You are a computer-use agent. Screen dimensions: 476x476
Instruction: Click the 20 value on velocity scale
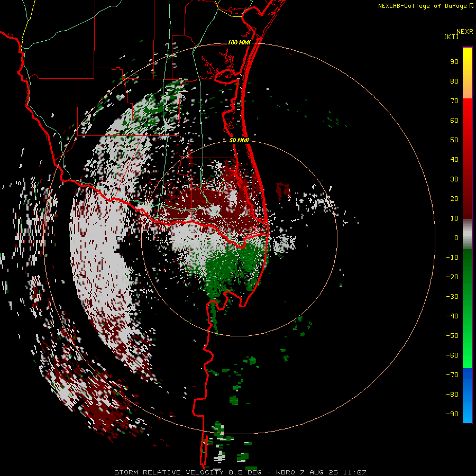coord(454,198)
